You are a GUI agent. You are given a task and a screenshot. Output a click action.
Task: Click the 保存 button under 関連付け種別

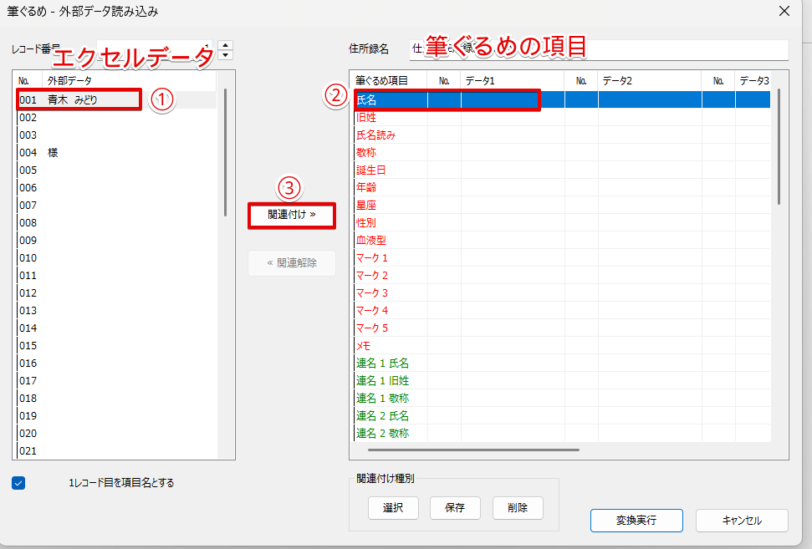[x=455, y=508]
